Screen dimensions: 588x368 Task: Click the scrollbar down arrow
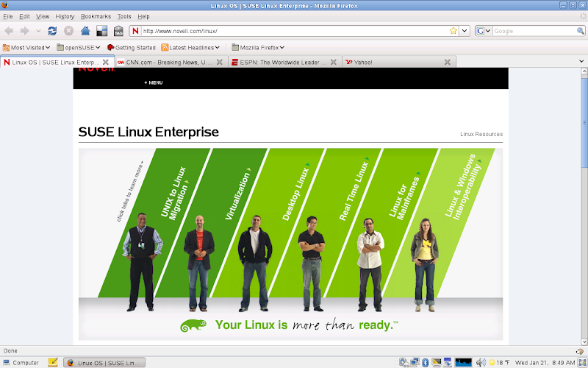(x=584, y=342)
